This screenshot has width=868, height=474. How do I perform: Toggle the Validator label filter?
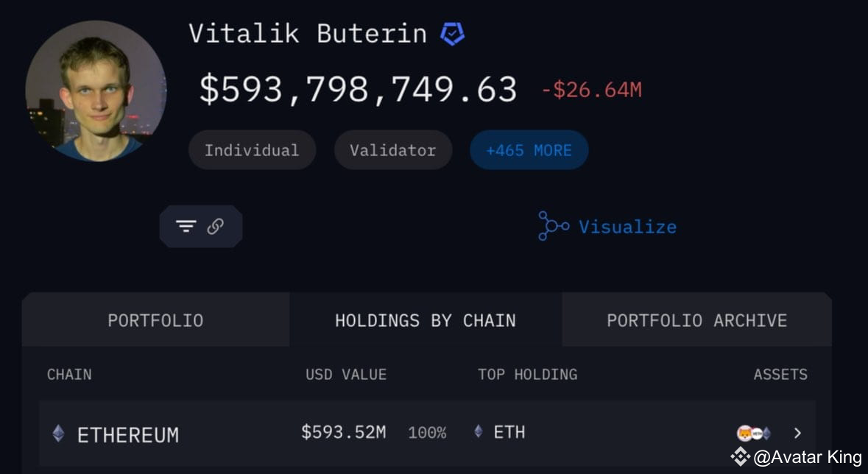click(x=393, y=149)
